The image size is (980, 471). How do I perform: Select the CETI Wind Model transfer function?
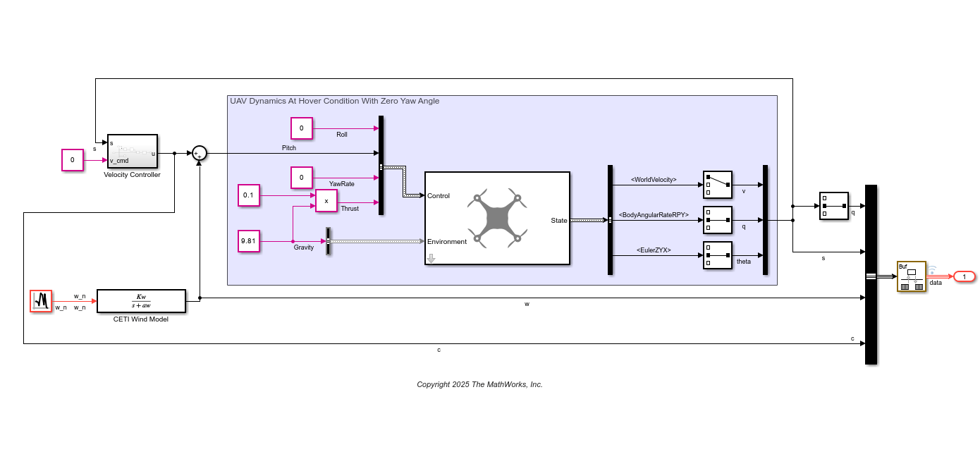pos(141,301)
